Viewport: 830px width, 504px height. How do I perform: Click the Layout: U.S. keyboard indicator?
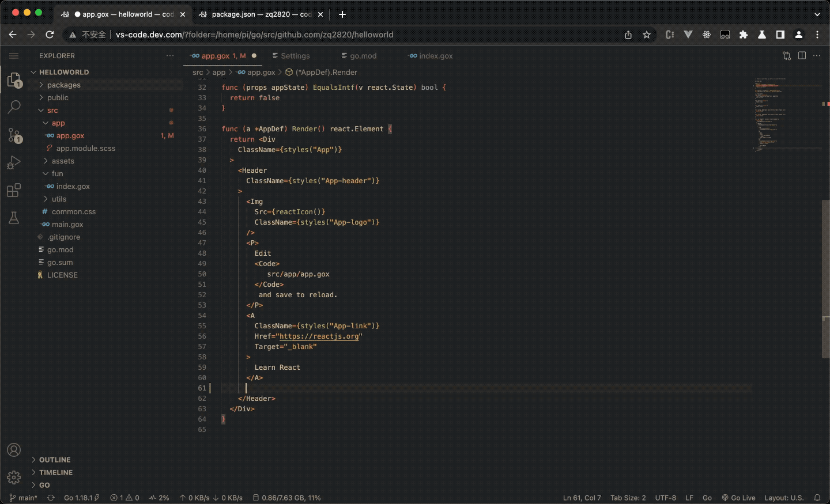click(x=784, y=498)
